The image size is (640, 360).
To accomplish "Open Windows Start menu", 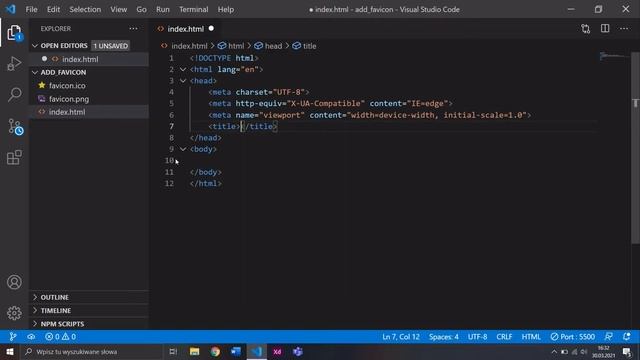I will 10,351.
